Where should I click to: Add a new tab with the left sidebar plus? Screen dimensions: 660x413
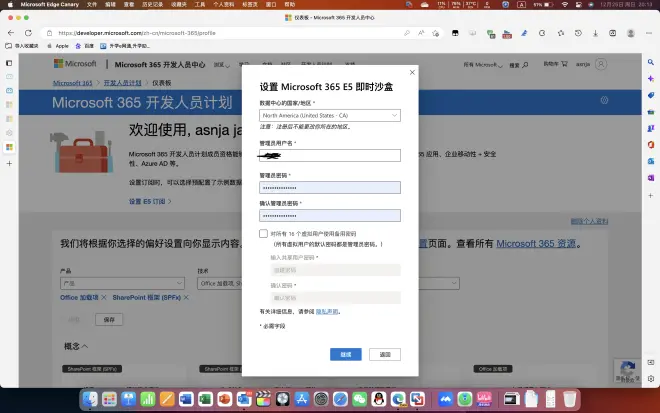9,163
